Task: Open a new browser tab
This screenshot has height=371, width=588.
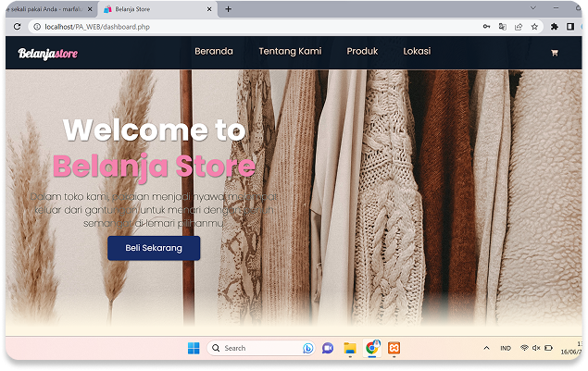Action: [229, 9]
